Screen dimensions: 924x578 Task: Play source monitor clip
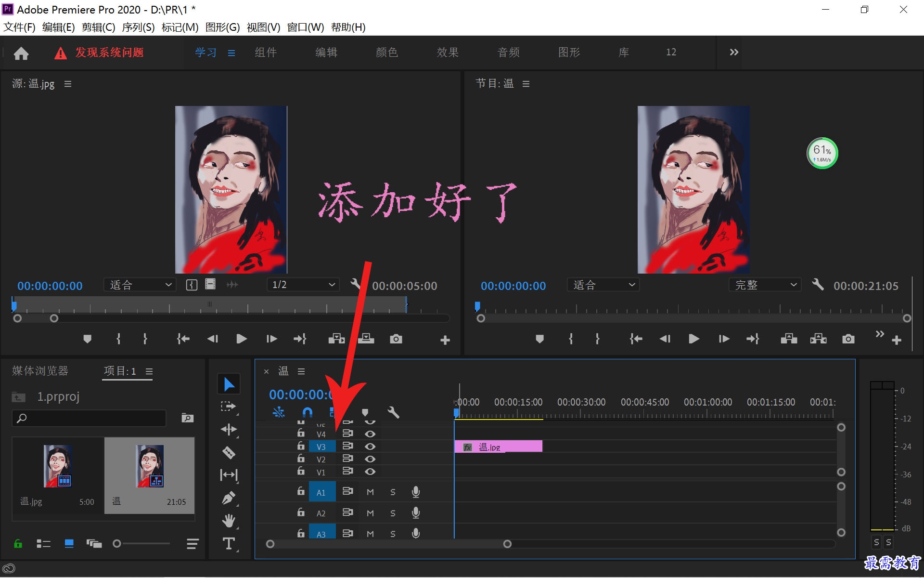coord(242,339)
